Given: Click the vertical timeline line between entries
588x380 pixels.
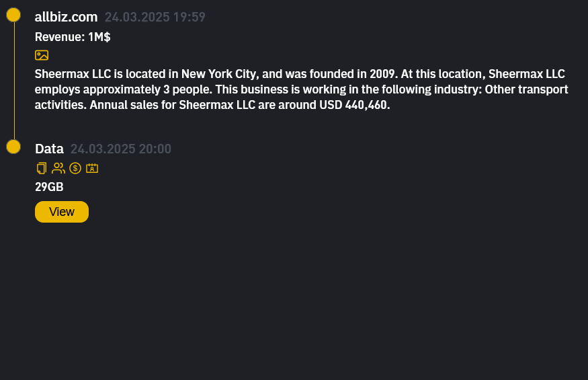Looking at the screenshot, I should pyautogui.click(x=14, y=81).
